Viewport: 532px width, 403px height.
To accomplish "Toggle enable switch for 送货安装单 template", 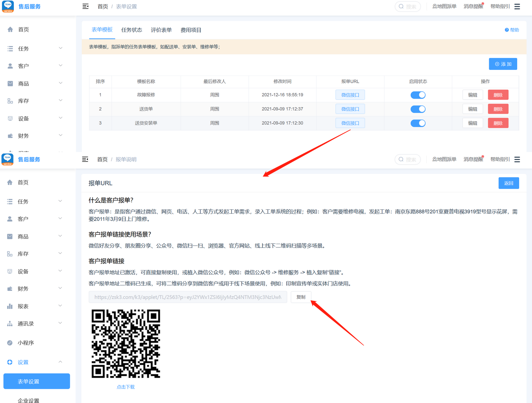I will pos(418,123).
